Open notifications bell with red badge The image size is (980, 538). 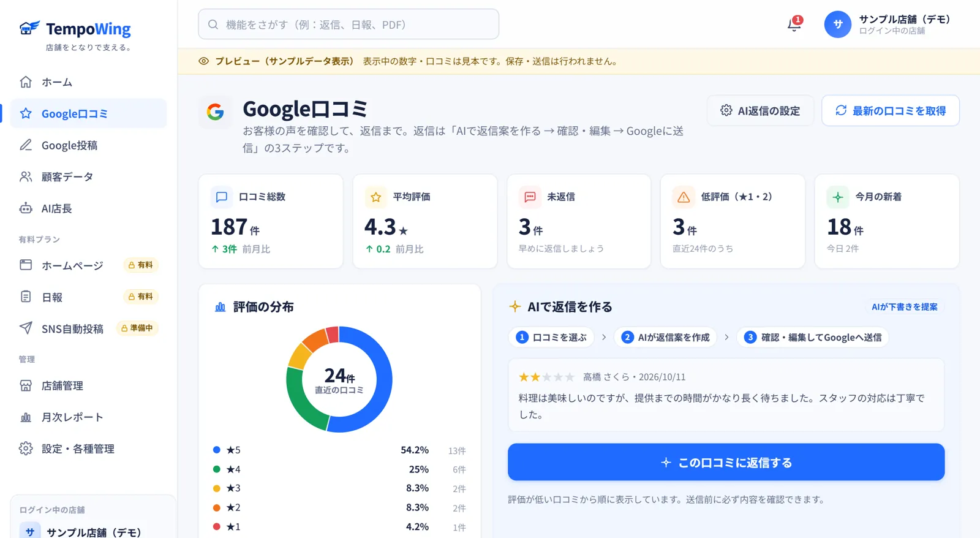point(794,24)
